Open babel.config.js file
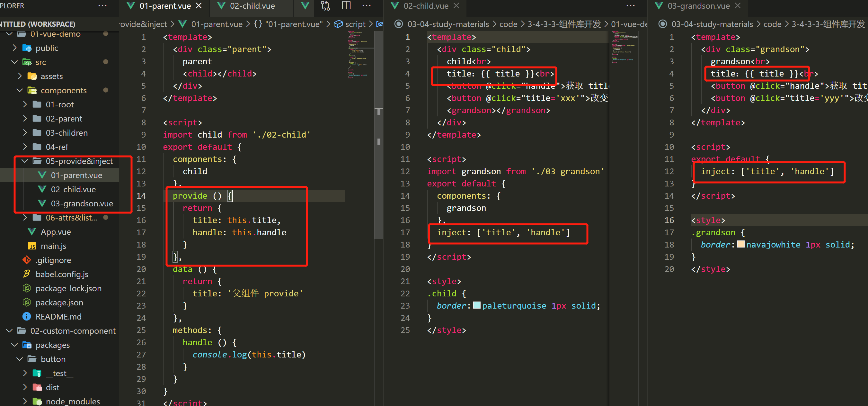 pos(62,274)
